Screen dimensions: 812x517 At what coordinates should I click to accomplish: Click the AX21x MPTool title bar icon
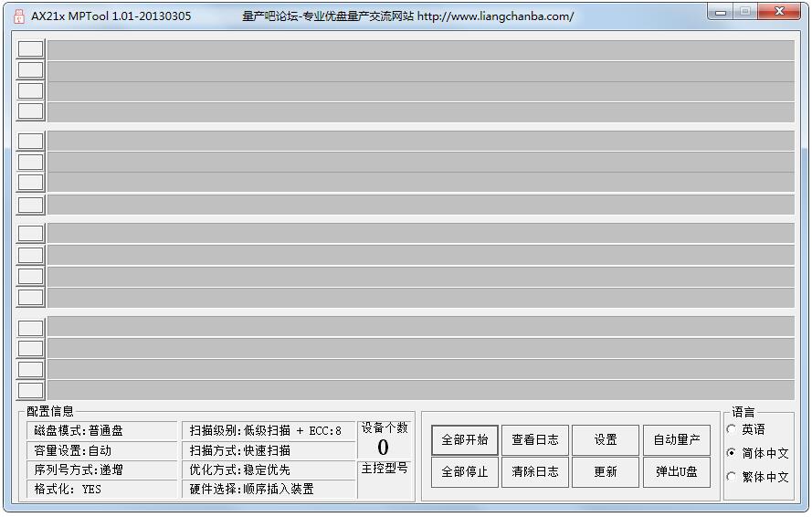(18, 16)
